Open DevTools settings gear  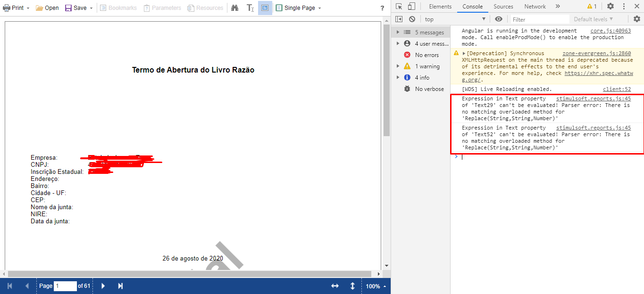click(x=611, y=6)
